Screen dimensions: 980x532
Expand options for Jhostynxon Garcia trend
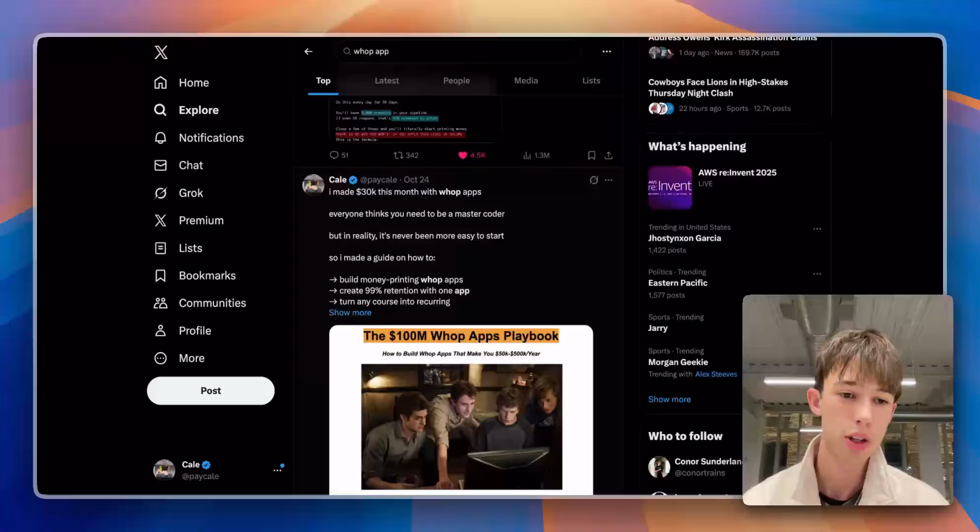click(817, 229)
